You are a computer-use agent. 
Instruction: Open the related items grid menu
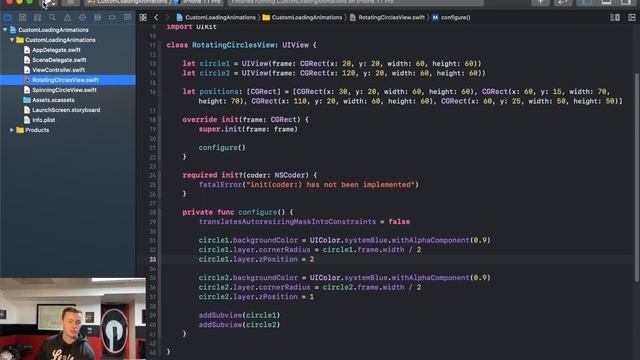pos(143,18)
